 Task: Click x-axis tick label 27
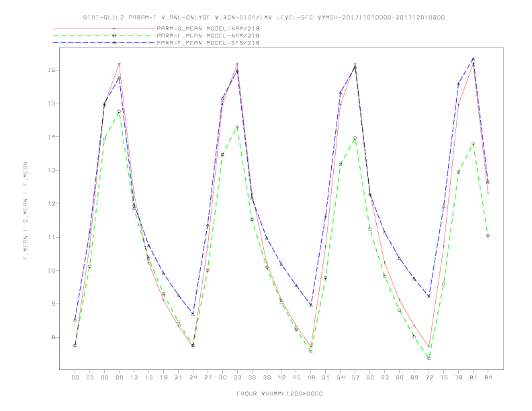click(x=208, y=377)
